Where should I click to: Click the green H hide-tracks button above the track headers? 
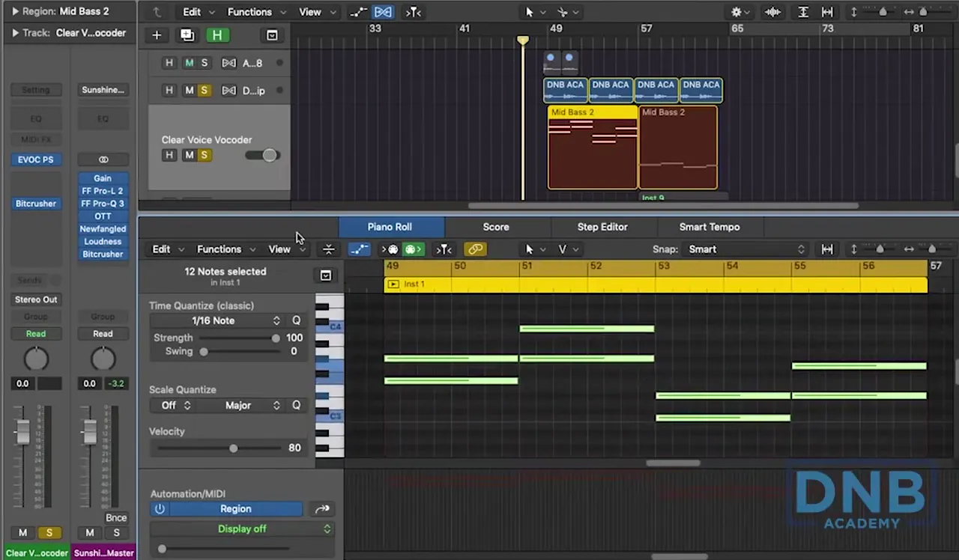(x=217, y=35)
